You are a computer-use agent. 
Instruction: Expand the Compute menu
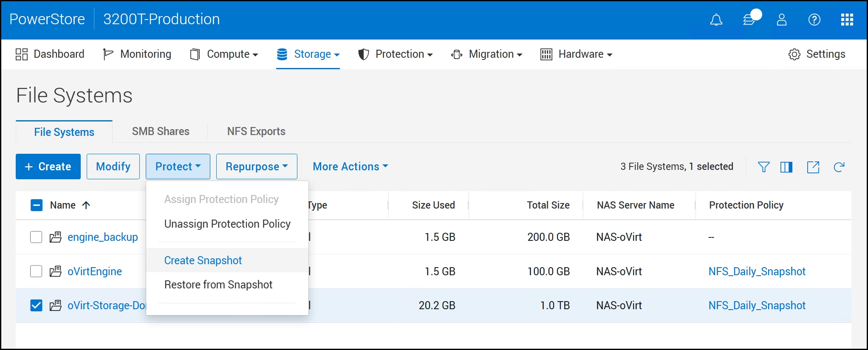pos(224,54)
